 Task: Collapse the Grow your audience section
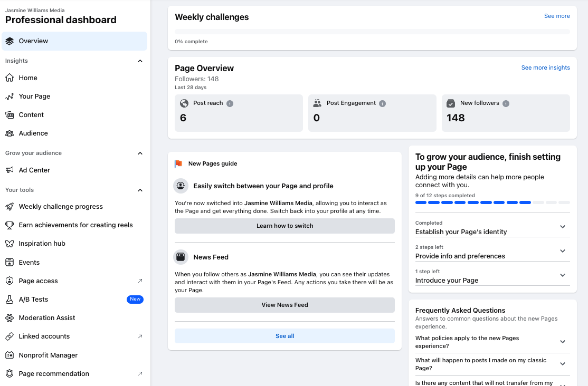[140, 153]
